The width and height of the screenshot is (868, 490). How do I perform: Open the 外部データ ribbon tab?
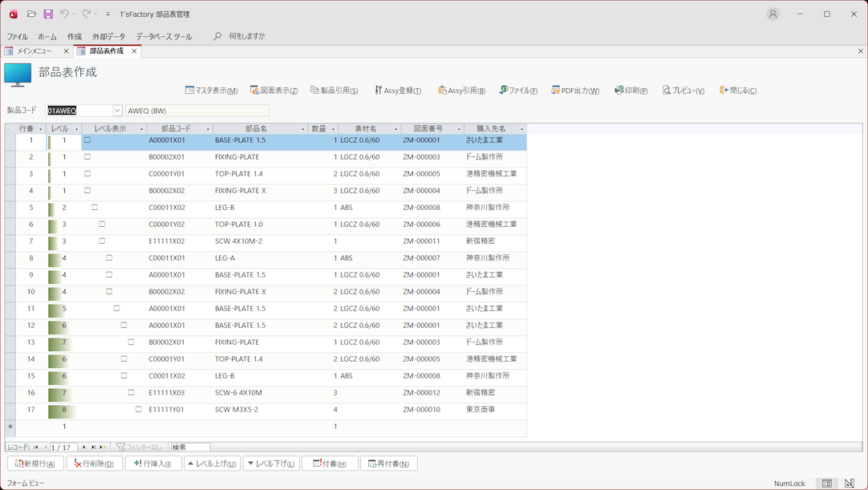click(108, 37)
